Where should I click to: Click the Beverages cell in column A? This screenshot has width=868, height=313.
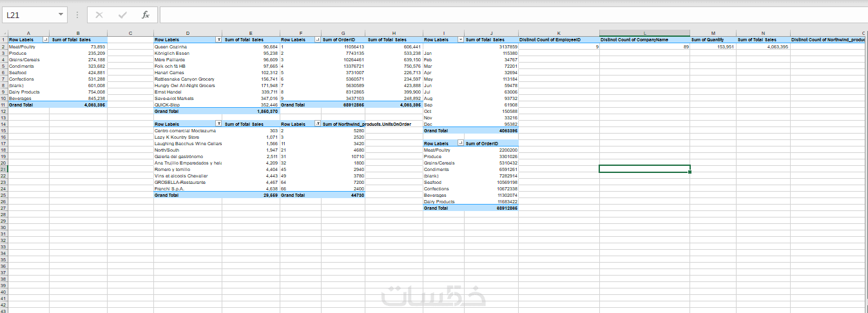(x=28, y=98)
